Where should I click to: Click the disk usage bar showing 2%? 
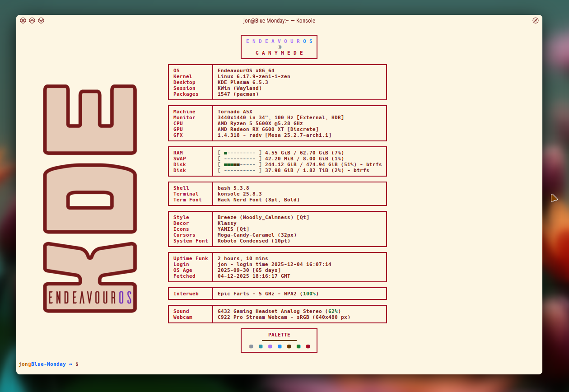240,171
